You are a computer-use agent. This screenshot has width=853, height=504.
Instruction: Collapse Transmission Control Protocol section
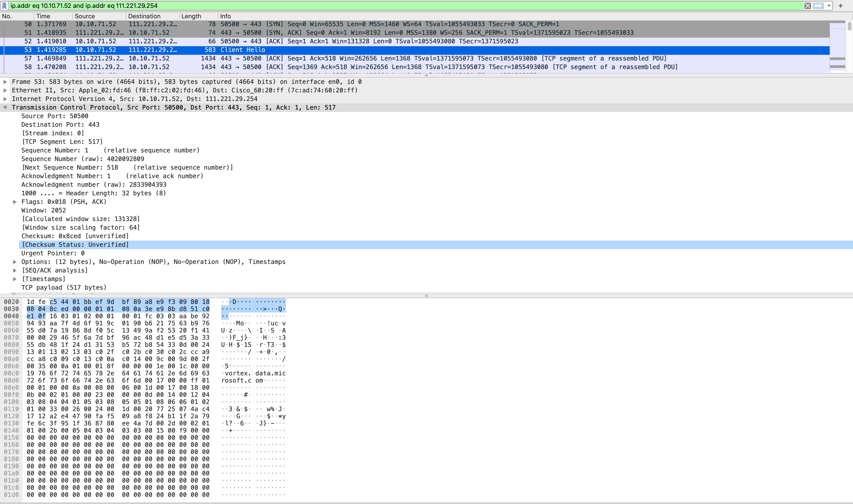(5, 108)
